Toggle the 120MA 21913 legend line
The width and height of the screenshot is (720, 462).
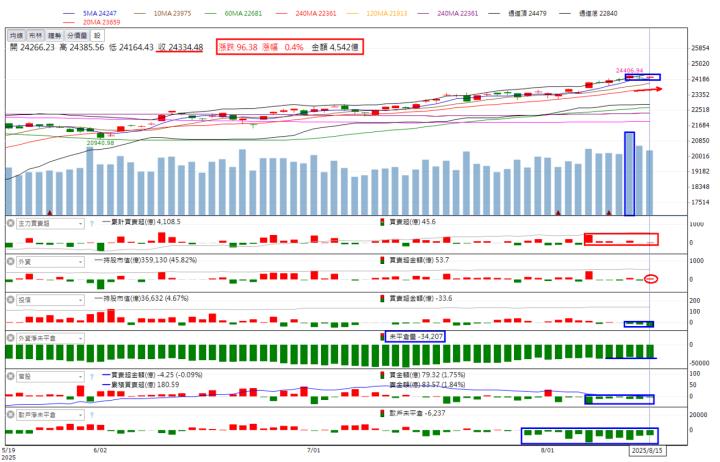pyautogui.click(x=376, y=13)
